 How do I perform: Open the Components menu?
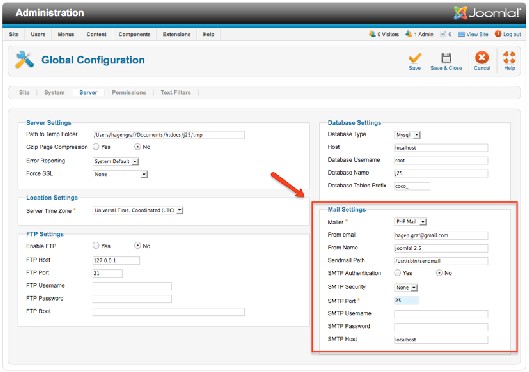pos(134,34)
